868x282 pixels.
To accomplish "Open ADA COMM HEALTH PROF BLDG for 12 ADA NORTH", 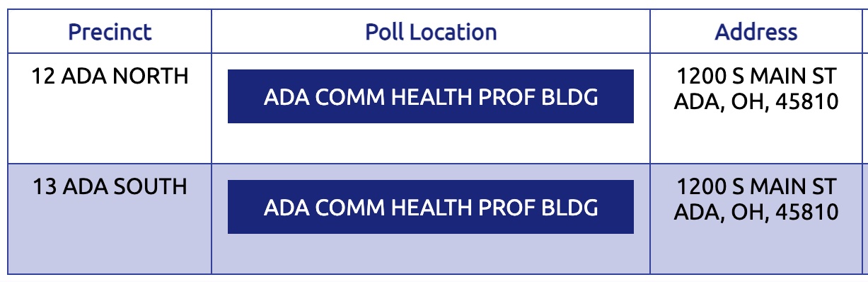I will coord(431,96).
